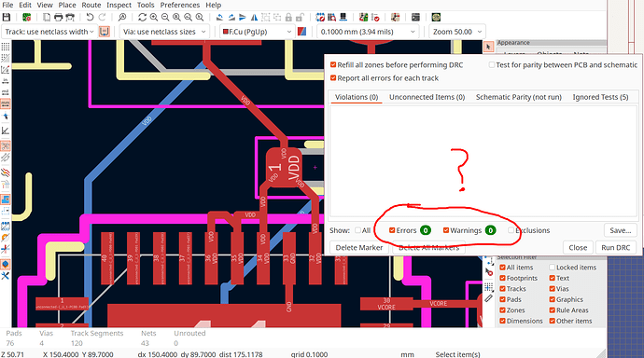Toggle auto track width icon
This screenshot has width=644, height=358.
point(105,32)
